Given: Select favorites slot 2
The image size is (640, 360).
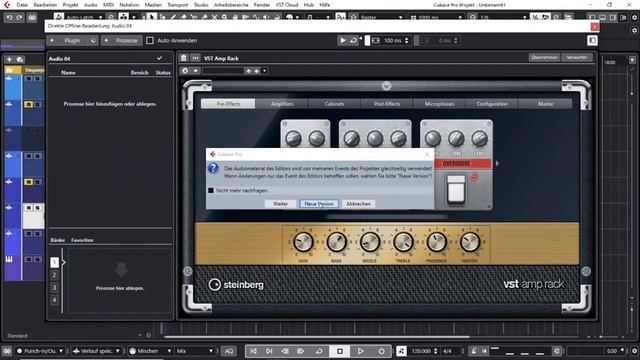Looking at the screenshot, I should click(54, 275).
